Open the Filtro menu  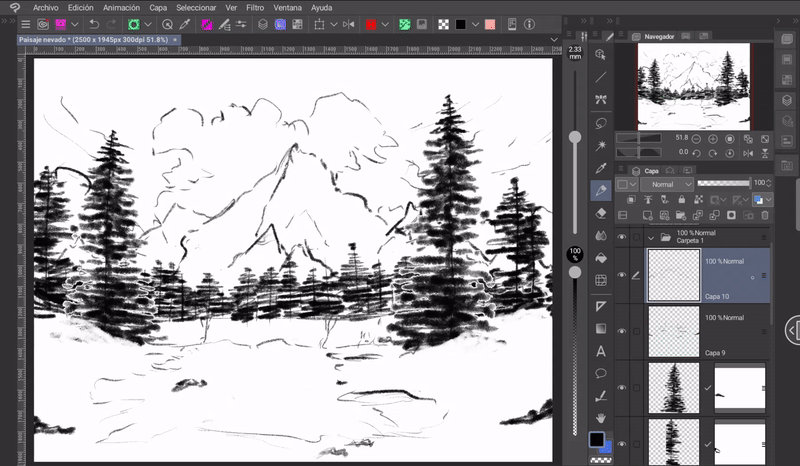(255, 7)
